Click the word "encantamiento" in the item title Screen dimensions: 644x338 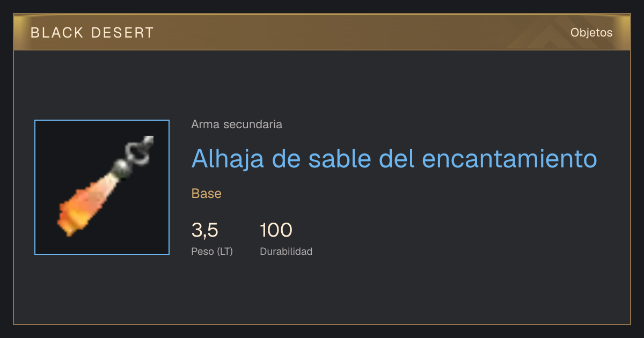(510, 158)
